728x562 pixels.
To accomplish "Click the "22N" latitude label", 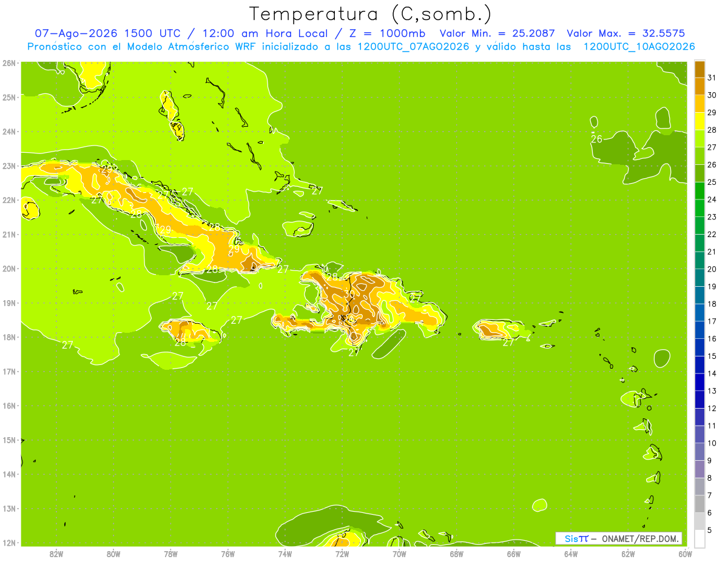I will pyautogui.click(x=9, y=200).
